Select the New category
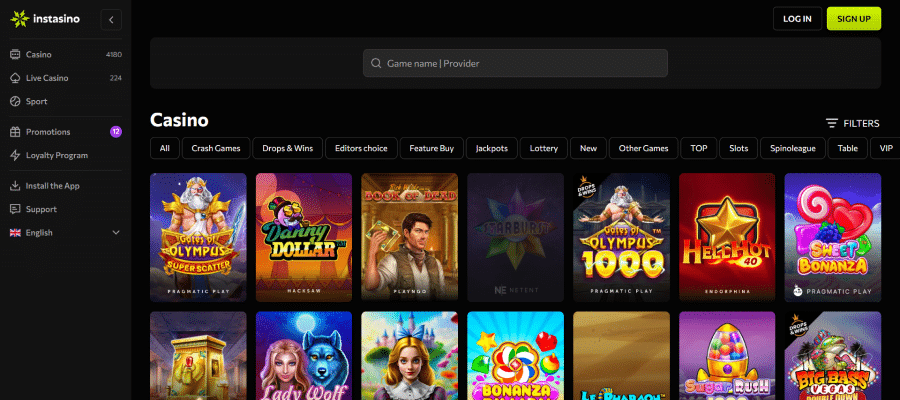The width and height of the screenshot is (900, 400). [x=588, y=148]
